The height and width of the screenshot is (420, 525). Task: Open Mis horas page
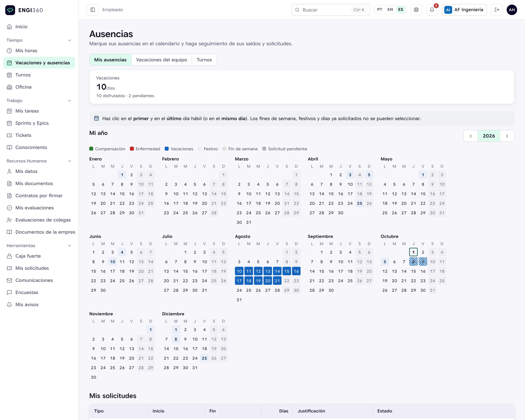39,51
